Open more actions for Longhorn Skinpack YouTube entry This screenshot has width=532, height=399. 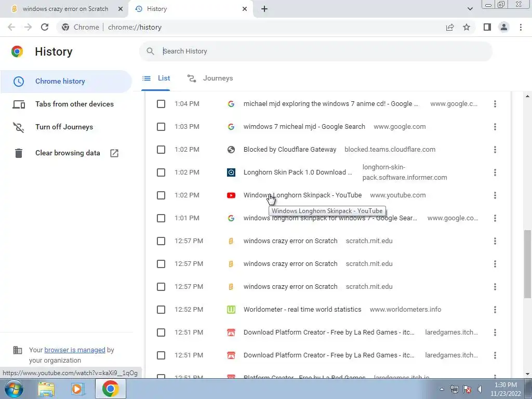point(495,195)
